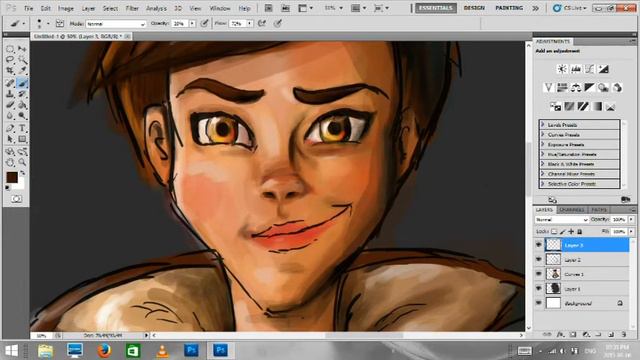Hide the Background layer eye

coord(539,303)
